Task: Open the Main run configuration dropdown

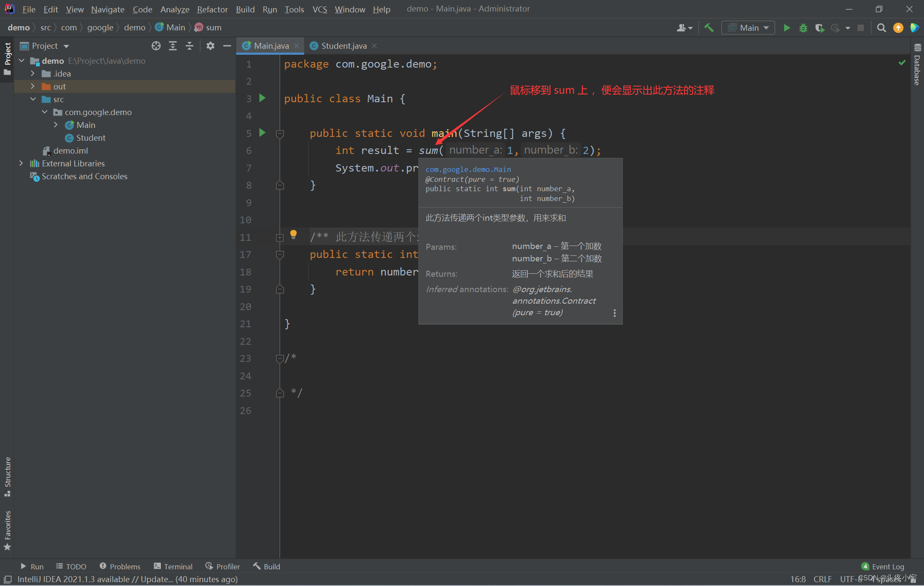Action: (x=748, y=28)
